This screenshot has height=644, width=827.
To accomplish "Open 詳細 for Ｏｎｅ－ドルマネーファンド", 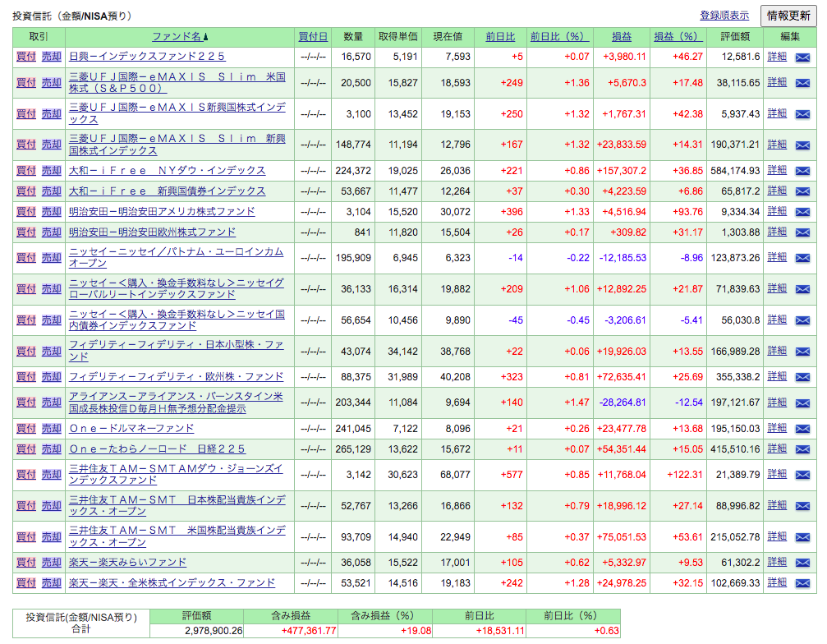I will click(x=777, y=428).
